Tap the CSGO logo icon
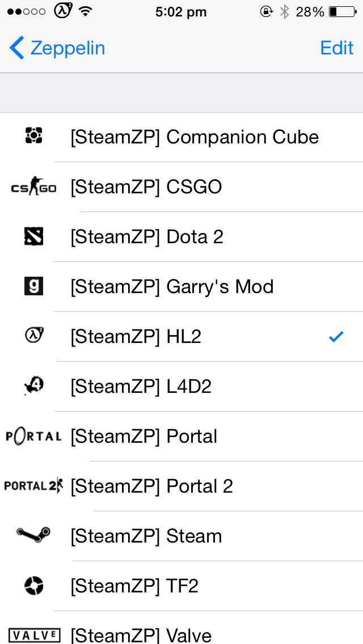363x644 pixels. tap(33, 187)
